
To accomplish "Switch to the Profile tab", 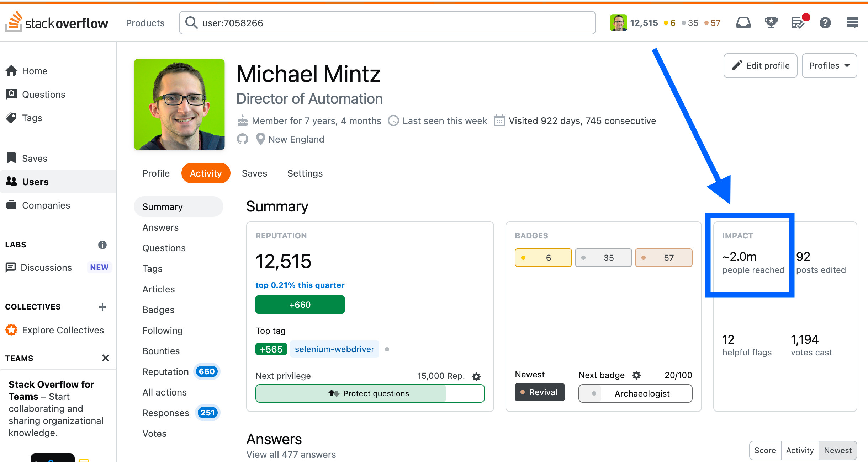I will pos(156,173).
